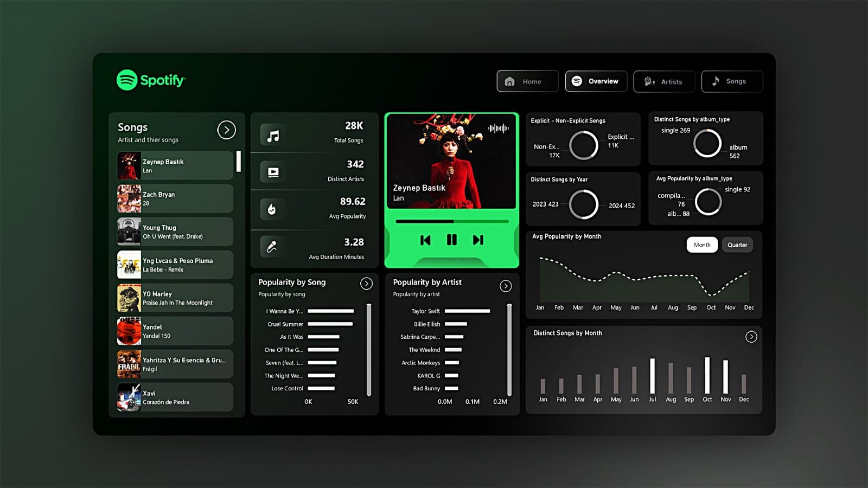Click the song progress bar
The height and width of the screenshot is (488, 868).
coord(452,221)
